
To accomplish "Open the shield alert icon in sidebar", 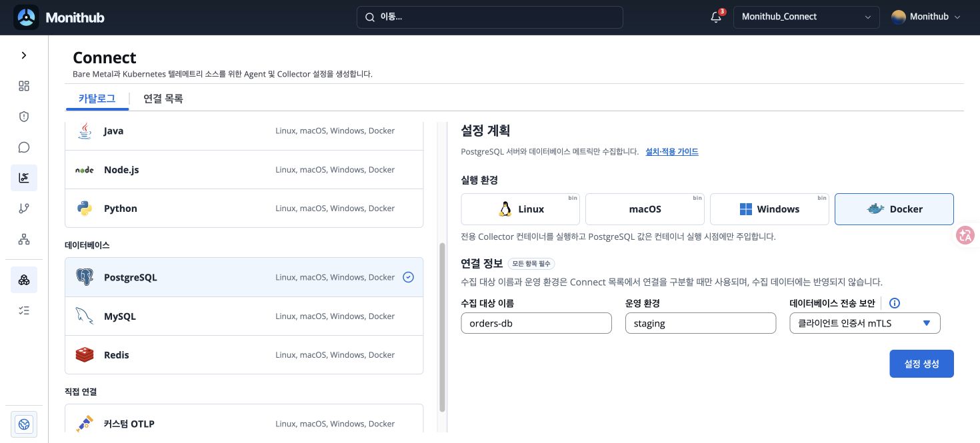I will coord(24,117).
